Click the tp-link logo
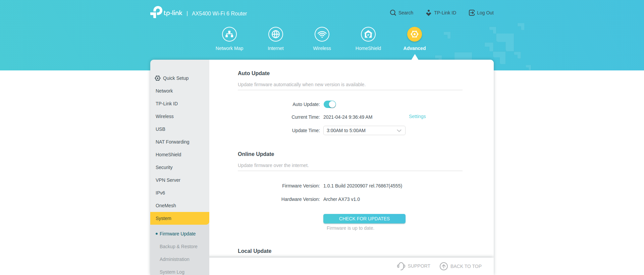This screenshot has height=275, width=644. [x=166, y=12]
